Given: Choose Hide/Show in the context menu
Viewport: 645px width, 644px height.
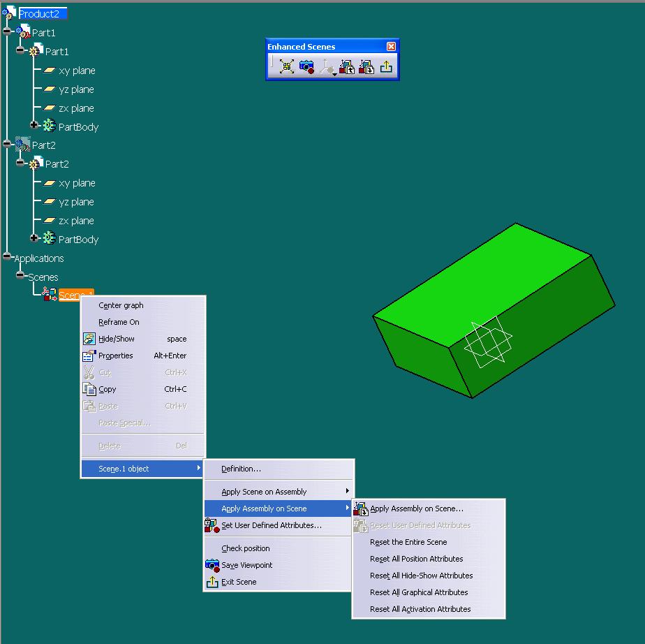Looking at the screenshot, I should [142, 339].
